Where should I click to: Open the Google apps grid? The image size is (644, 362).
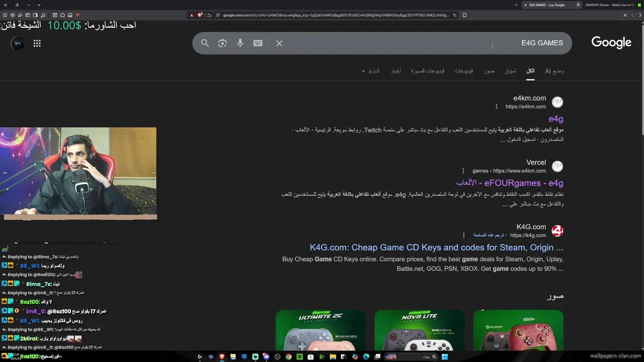pyautogui.click(x=37, y=43)
